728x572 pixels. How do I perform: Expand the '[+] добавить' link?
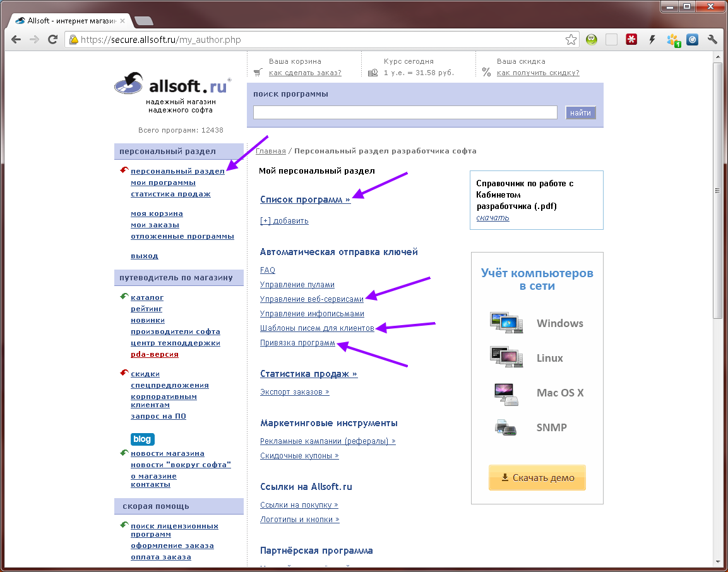click(284, 221)
